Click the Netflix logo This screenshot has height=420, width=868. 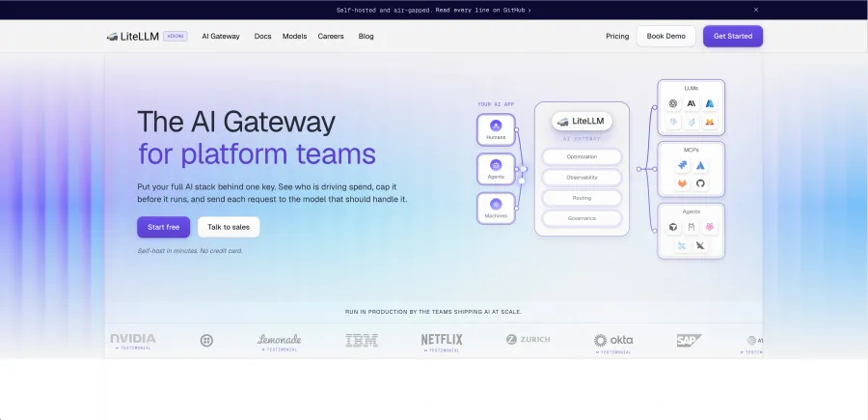(x=442, y=339)
